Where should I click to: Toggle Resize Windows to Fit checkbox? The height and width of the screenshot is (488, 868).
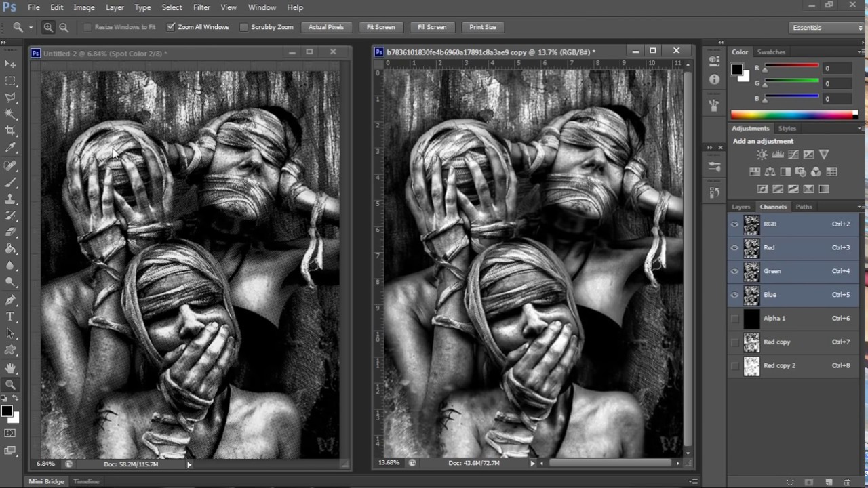click(87, 27)
